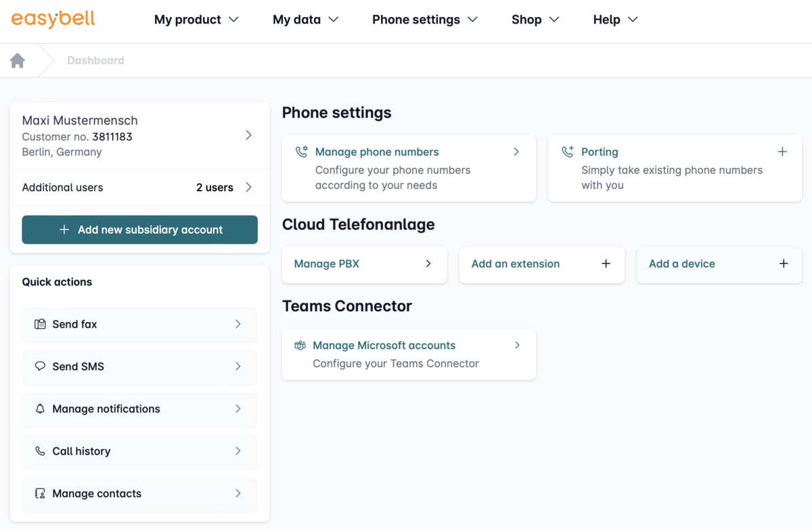Viewport: 812px width, 529px height.
Task: Open Additional users label
Action: click(x=62, y=187)
